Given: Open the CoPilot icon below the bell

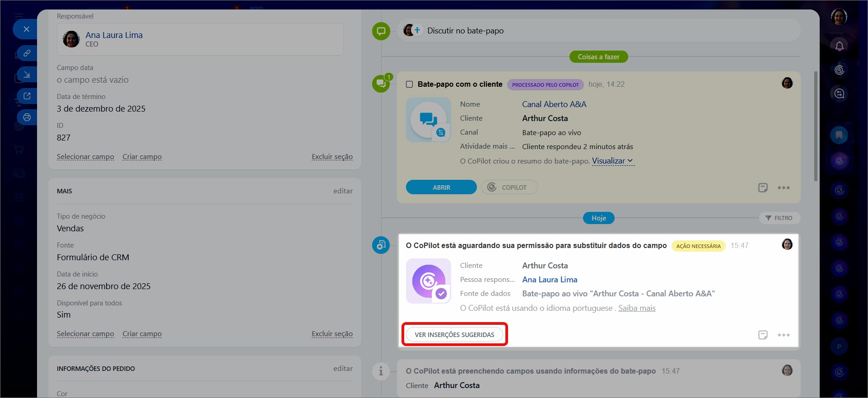Looking at the screenshot, I should (839, 70).
